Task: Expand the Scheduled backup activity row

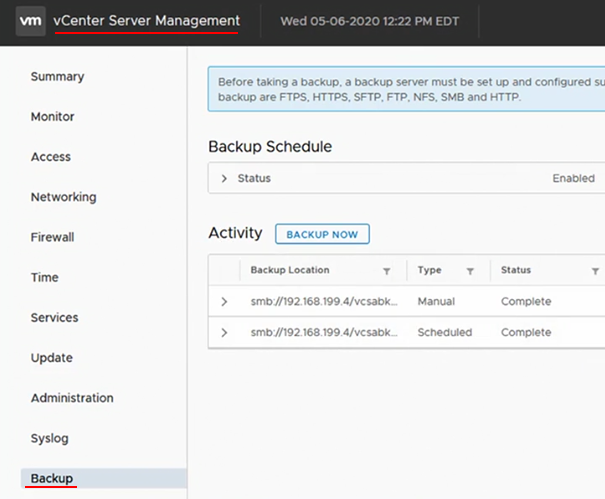Action: coord(224,332)
